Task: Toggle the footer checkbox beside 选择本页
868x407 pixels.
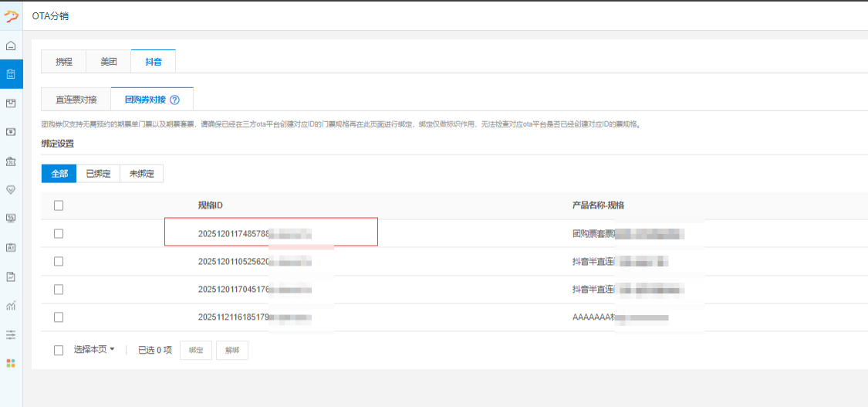Action: coord(59,351)
